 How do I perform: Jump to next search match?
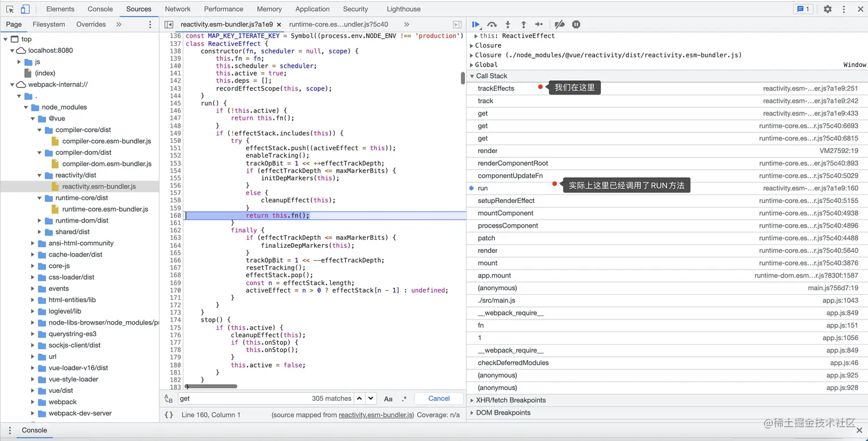[371, 399]
